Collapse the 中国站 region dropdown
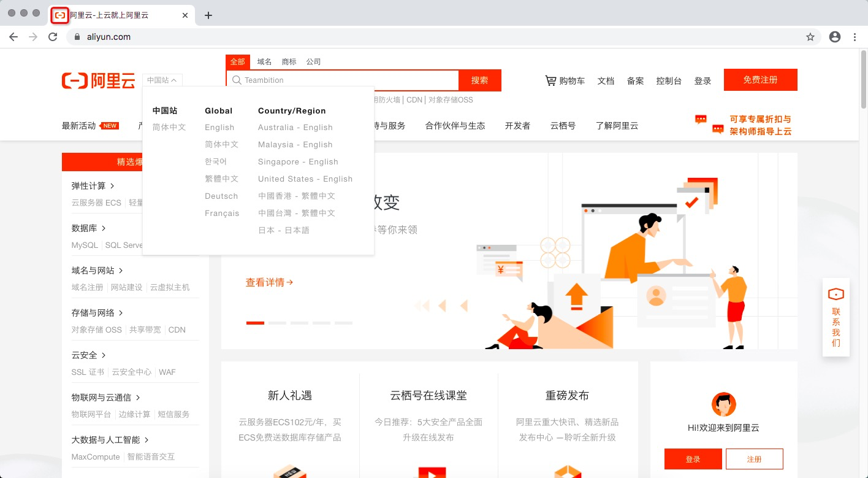This screenshot has height=478, width=868. click(162, 80)
